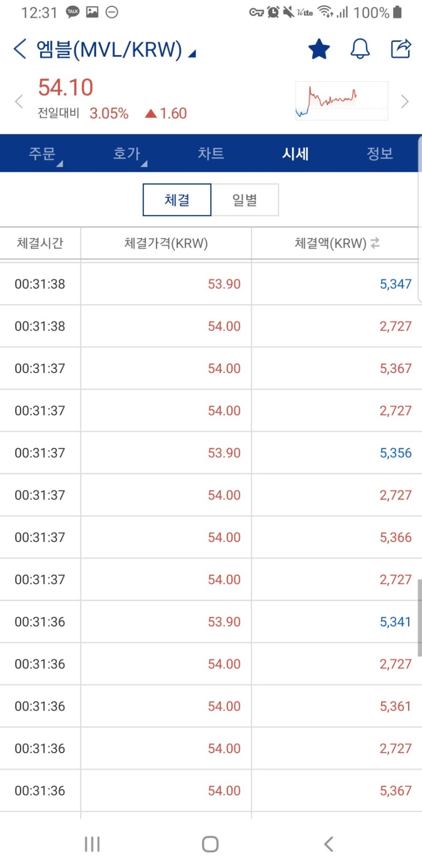Tap the share icon in header

point(401,48)
